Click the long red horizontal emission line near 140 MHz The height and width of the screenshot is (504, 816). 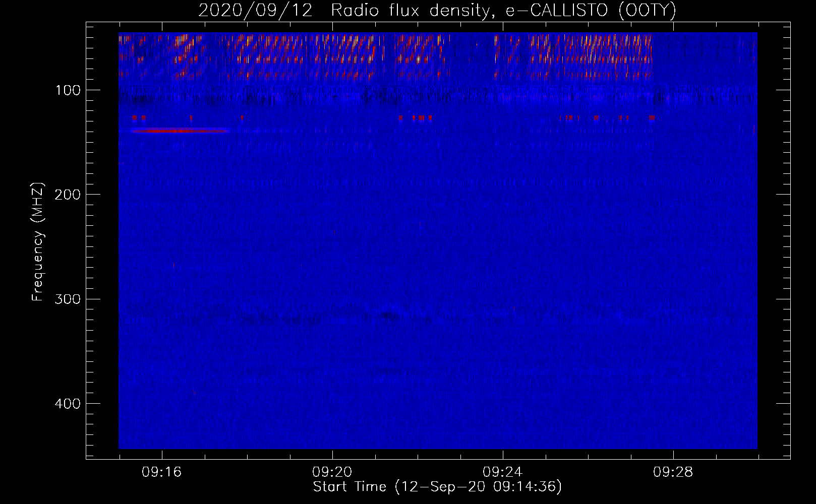[180, 131]
